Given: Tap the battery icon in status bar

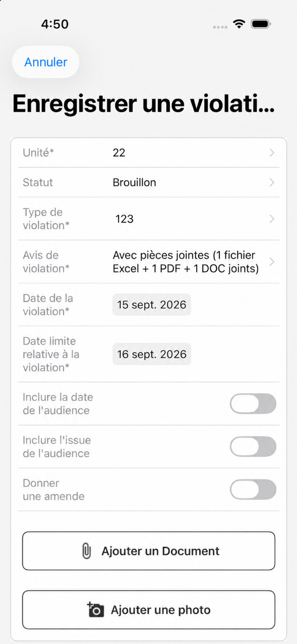Looking at the screenshot, I should coord(261,24).
